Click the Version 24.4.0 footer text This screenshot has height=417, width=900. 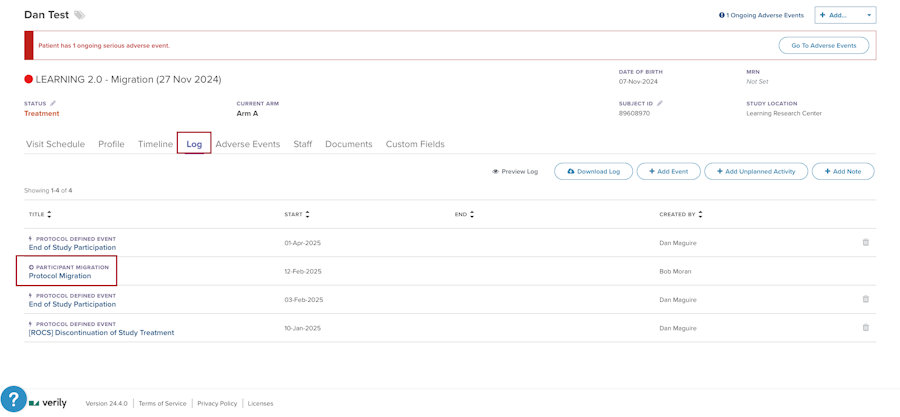coord(108,403)
